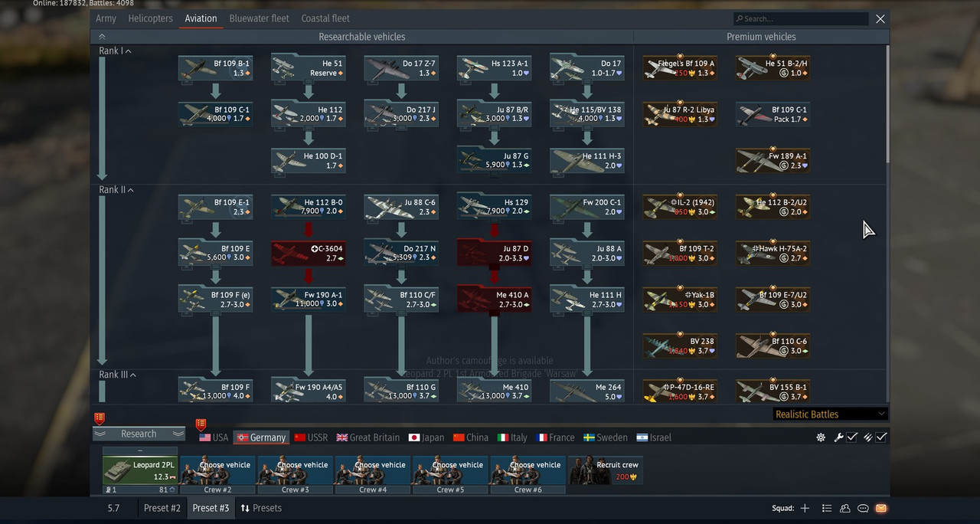Viewport: 980px width, 524px height.
Task: Choose vehicle for Crew #3
Action: pyautogui.click(x=295, y=470)
